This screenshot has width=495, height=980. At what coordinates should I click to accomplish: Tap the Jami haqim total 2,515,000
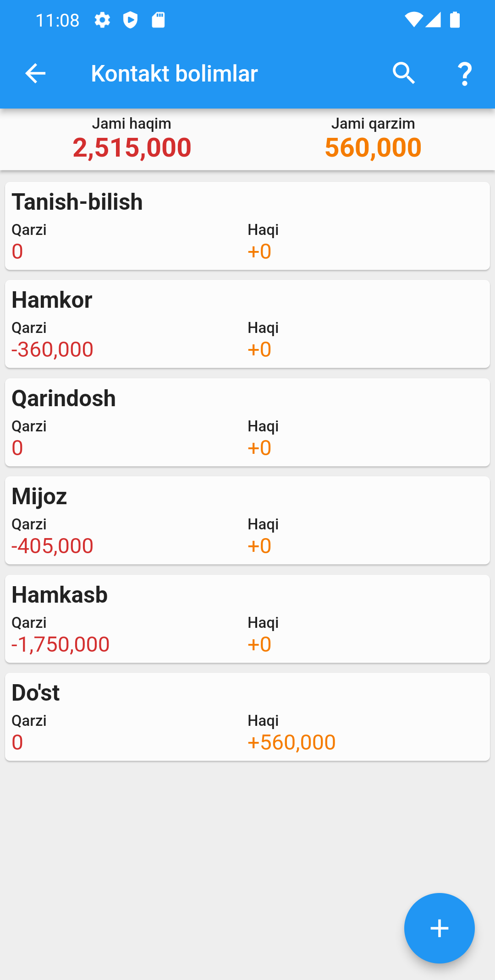(x=132, y=147)
